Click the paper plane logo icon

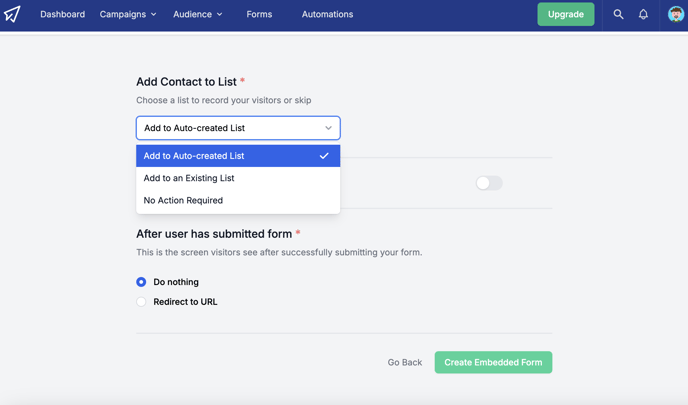[x=12, y=14]
